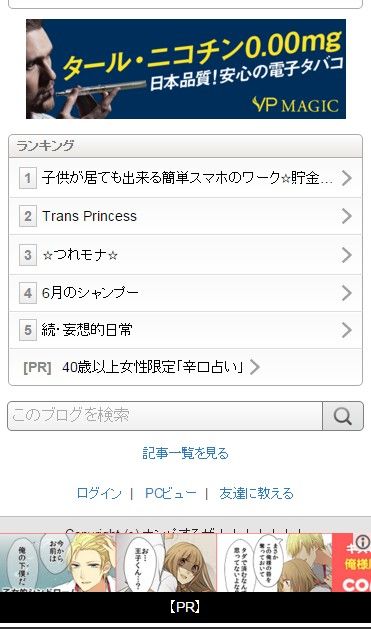The width and height of the screenshot is (371, 629).
Task: Click rank number 1 badge
Action: [x=28, y=178]
